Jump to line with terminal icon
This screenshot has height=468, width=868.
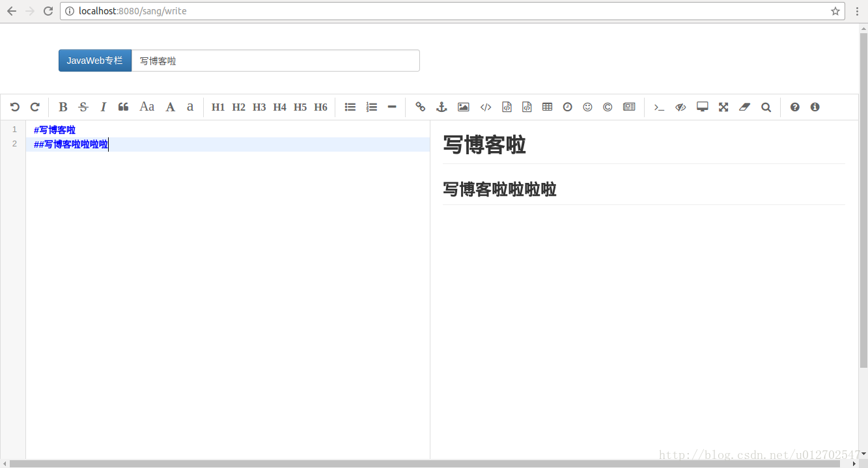659,107
